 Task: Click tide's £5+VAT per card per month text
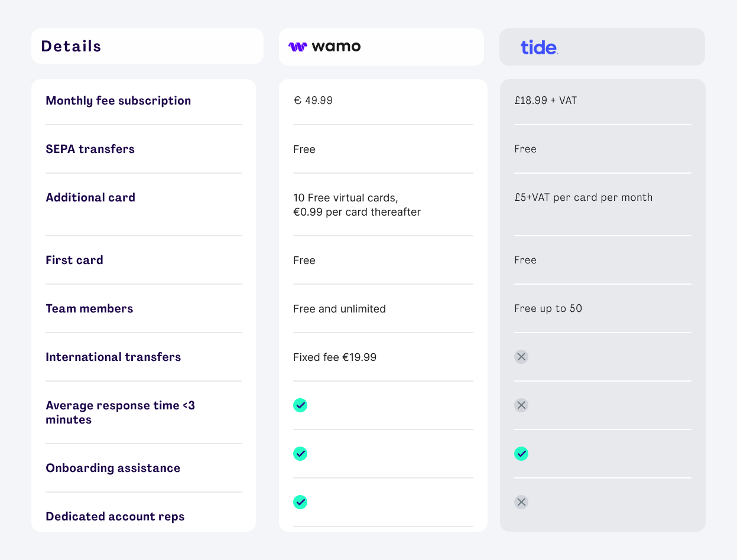pos(583,197)
